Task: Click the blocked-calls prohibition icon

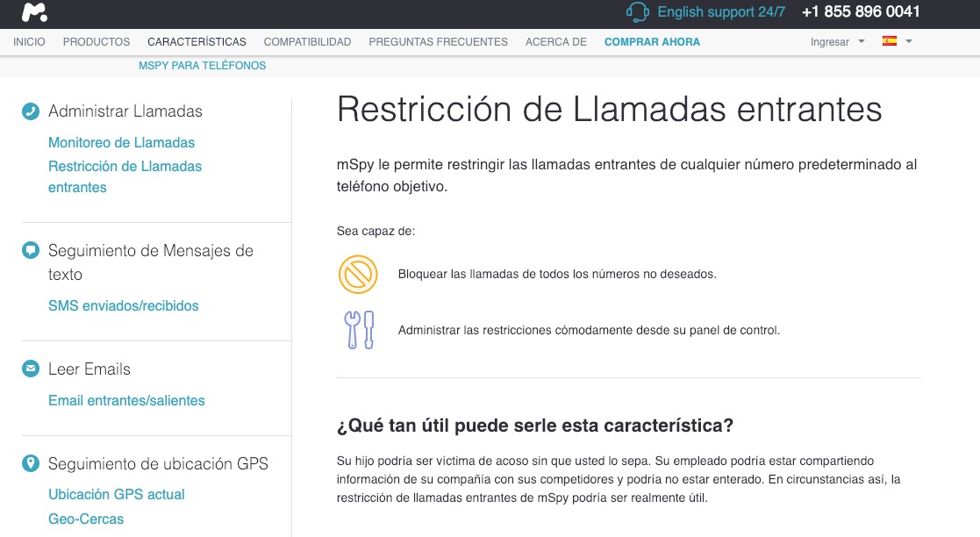Action: (358, 274)
